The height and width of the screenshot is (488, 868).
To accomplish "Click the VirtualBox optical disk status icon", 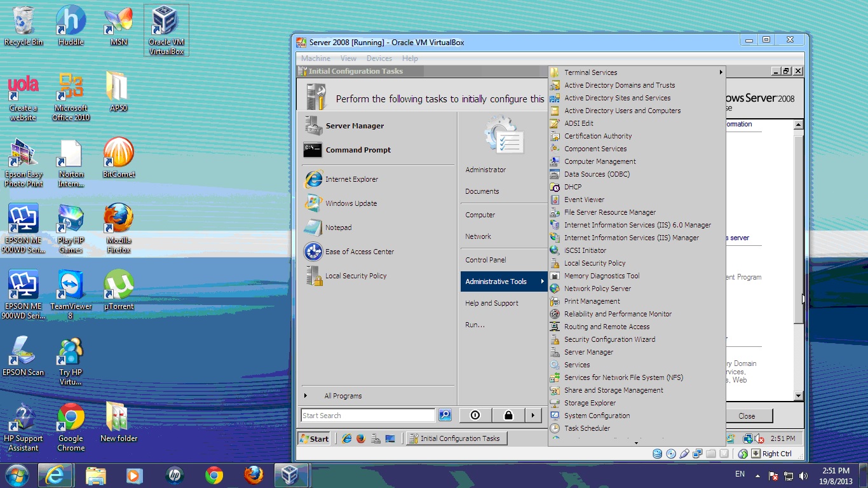I will pos(670,454).
